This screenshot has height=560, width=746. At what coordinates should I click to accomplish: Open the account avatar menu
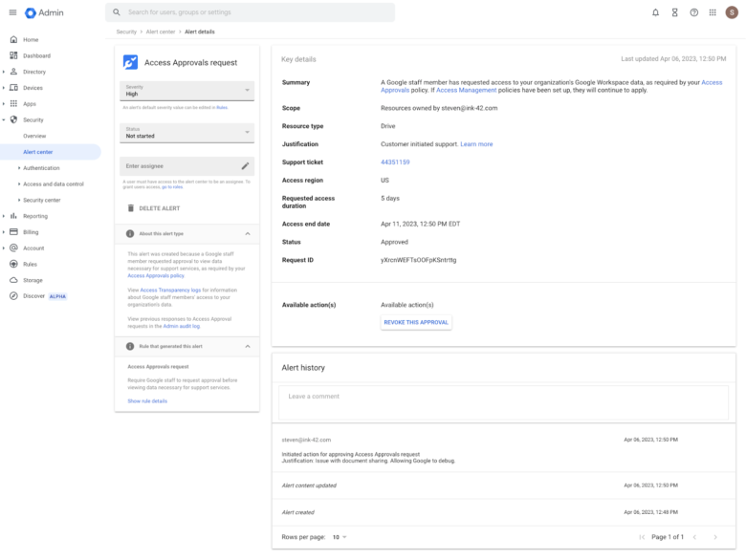tap(732, 12)
